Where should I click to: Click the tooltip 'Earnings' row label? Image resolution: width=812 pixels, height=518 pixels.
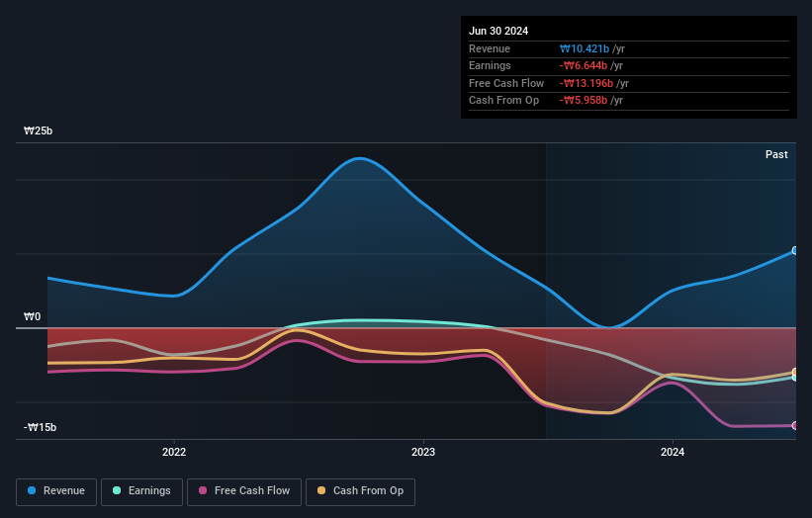tap(490, 65)
